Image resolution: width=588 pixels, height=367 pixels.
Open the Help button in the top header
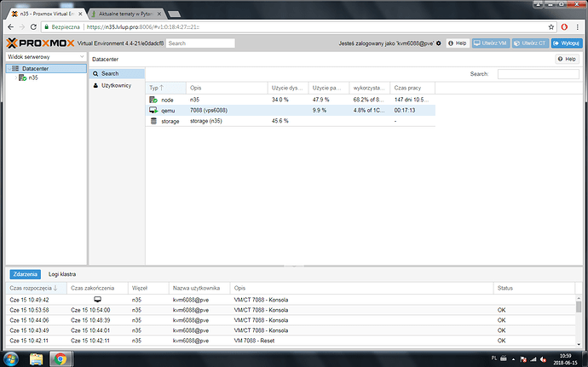tap(458, 43)
